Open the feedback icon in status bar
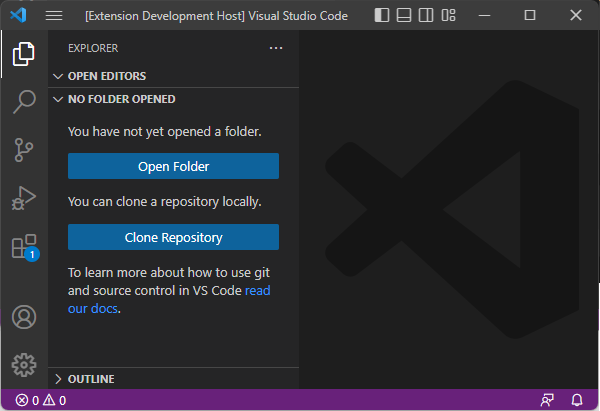 coord(547,400)
